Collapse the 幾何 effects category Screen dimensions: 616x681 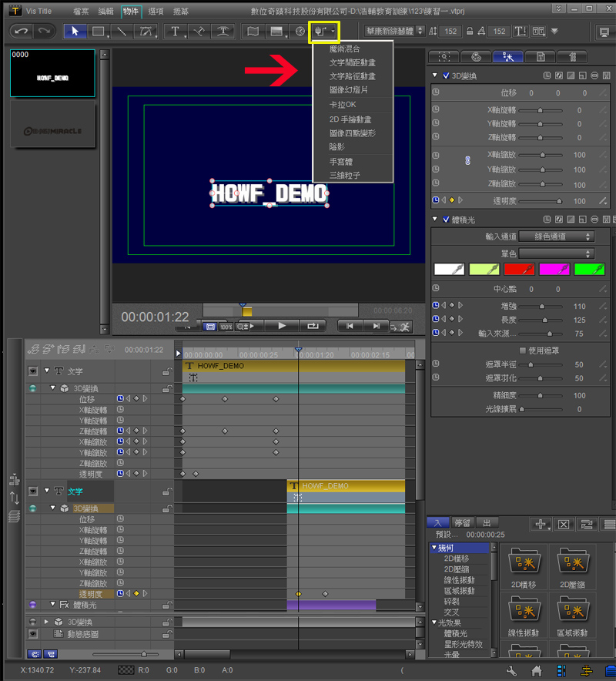coord(434,548)
